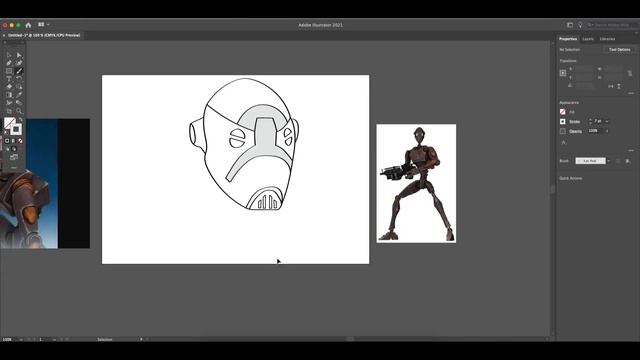
Task: Click the cropped droid reference image at left
Action: pyautogui.click(x=45, y=183)
